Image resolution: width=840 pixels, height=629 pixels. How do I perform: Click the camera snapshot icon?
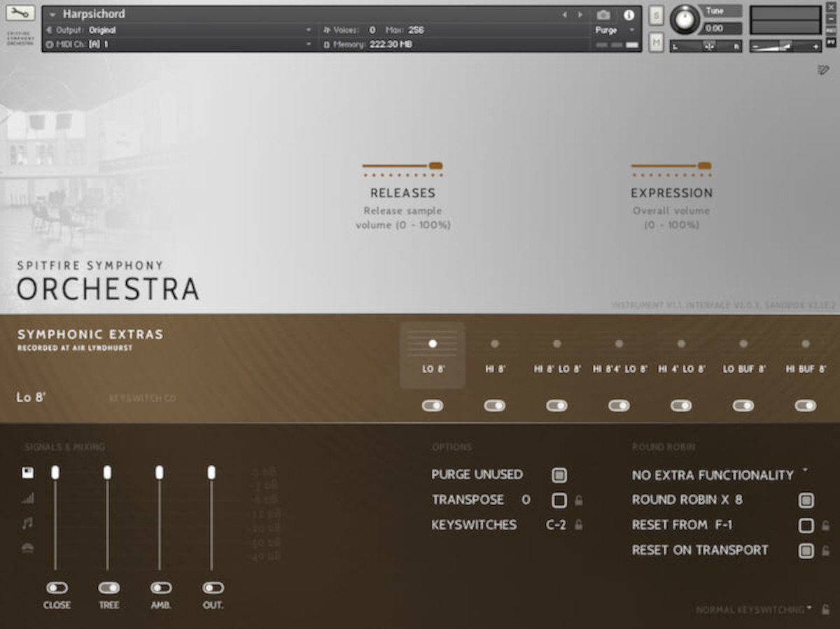tap(603, 15)
